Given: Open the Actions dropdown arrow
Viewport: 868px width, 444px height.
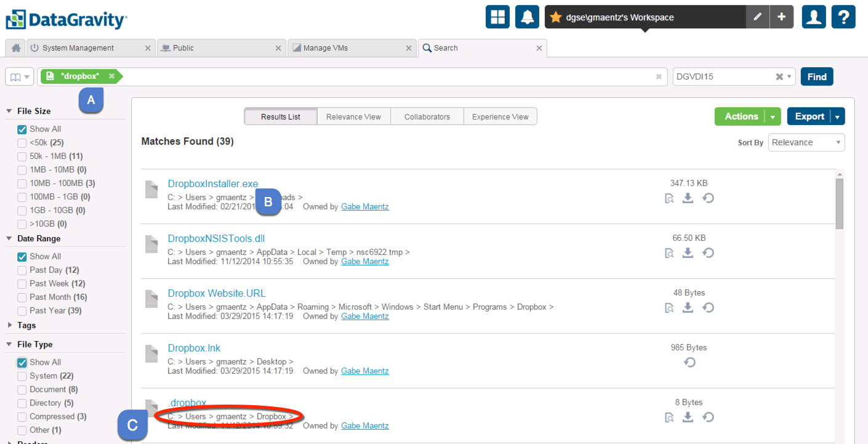Looking at the screenshot, I should coord(773,116).
